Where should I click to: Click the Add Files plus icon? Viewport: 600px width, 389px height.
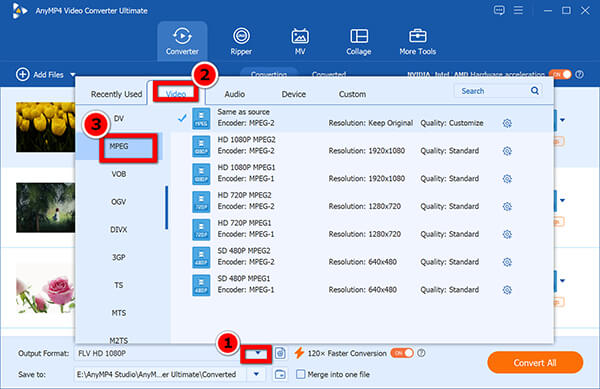click(23, 74)
